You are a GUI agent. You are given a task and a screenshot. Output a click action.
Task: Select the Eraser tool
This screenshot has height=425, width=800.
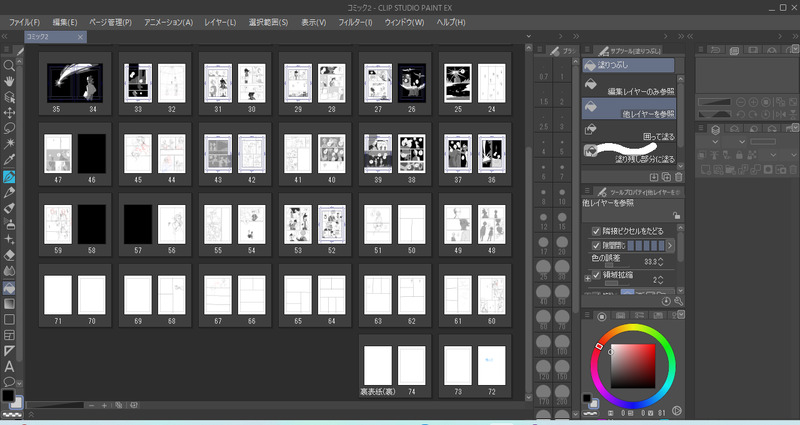[9, 255]
